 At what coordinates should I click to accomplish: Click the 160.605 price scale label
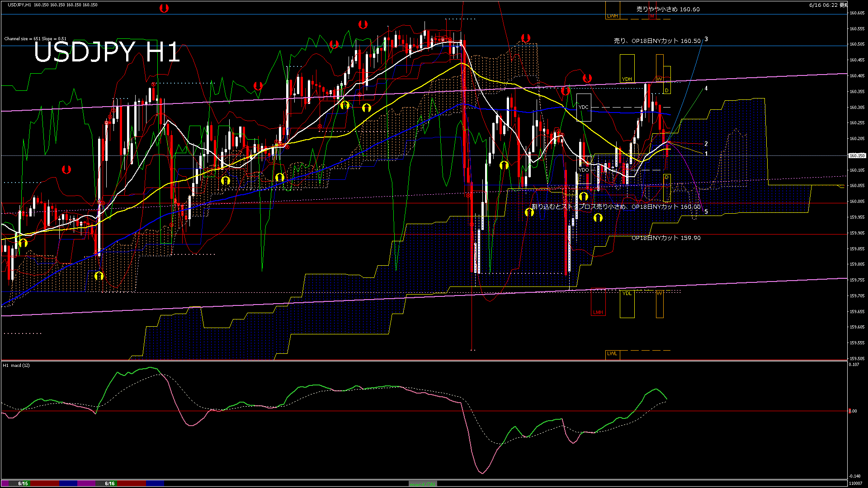(x=857, y=13)
